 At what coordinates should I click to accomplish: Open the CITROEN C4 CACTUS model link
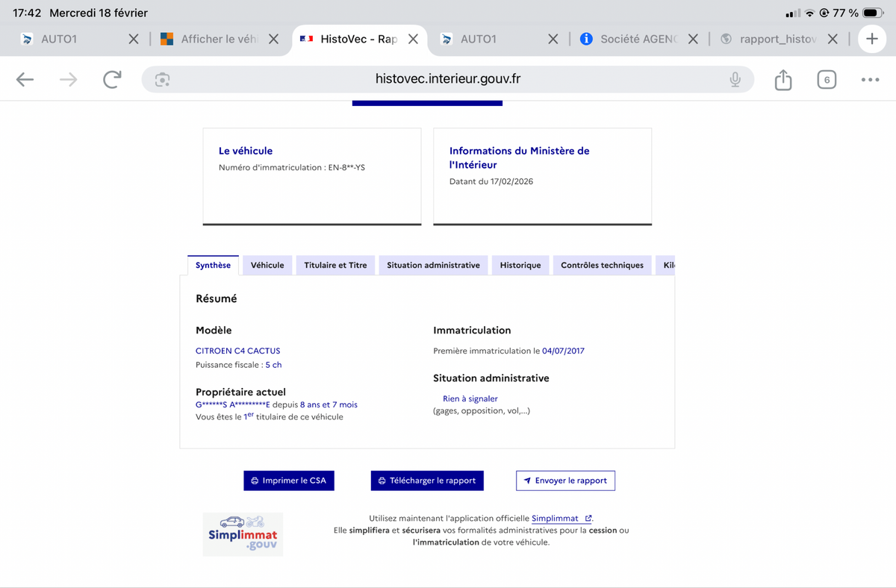pyautogui.click(x=237, y=350)
